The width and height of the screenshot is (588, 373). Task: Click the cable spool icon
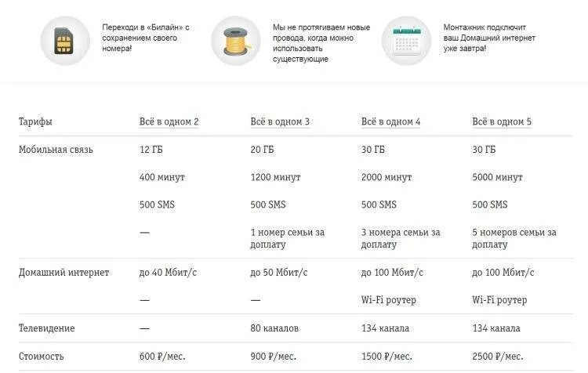(236, 41)
